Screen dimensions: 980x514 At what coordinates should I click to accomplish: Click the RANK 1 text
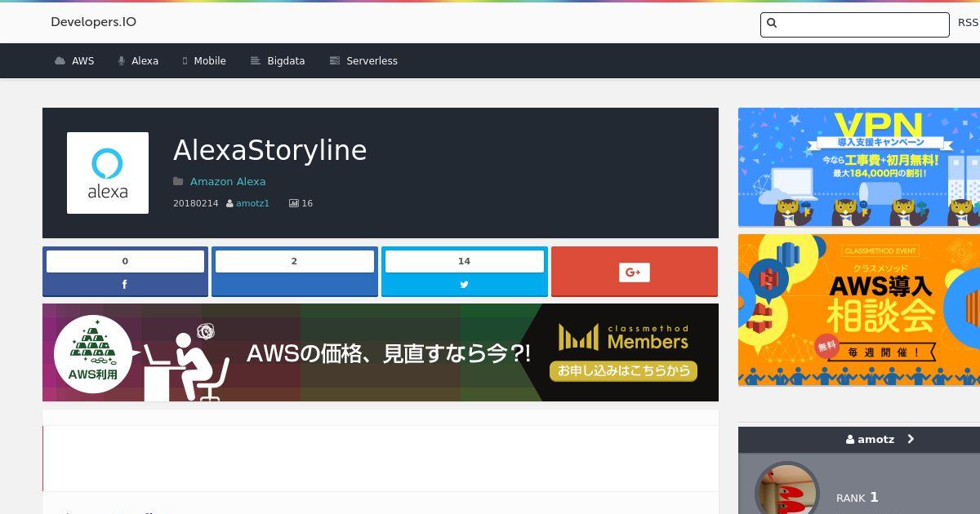pyautogui.click(x=857, y=497)
